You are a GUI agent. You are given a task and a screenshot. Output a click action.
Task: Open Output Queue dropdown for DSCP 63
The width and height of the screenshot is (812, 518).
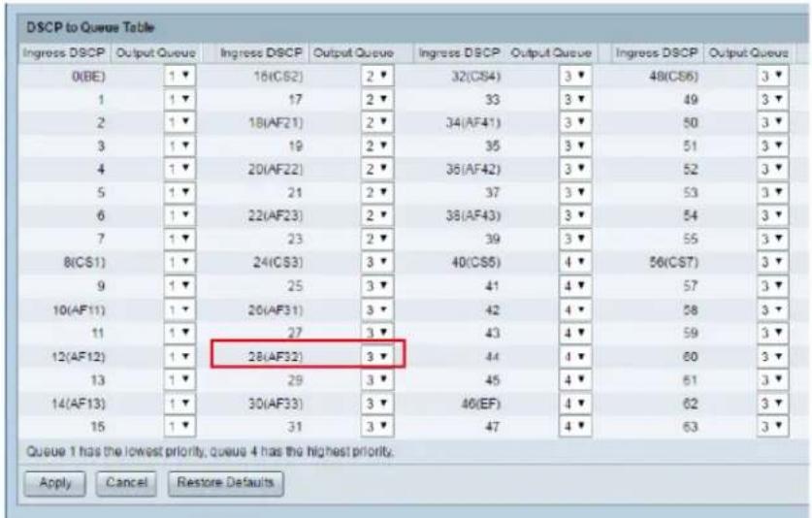tap(772, 426)
